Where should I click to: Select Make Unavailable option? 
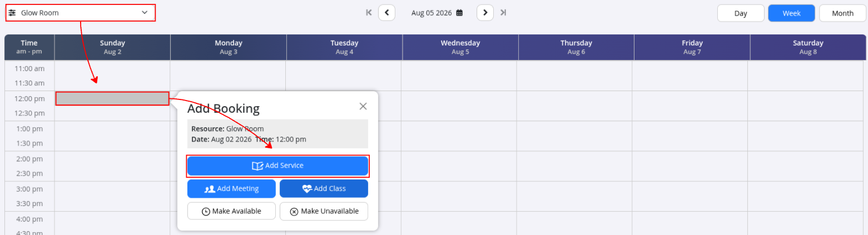(x=324, y=212)
